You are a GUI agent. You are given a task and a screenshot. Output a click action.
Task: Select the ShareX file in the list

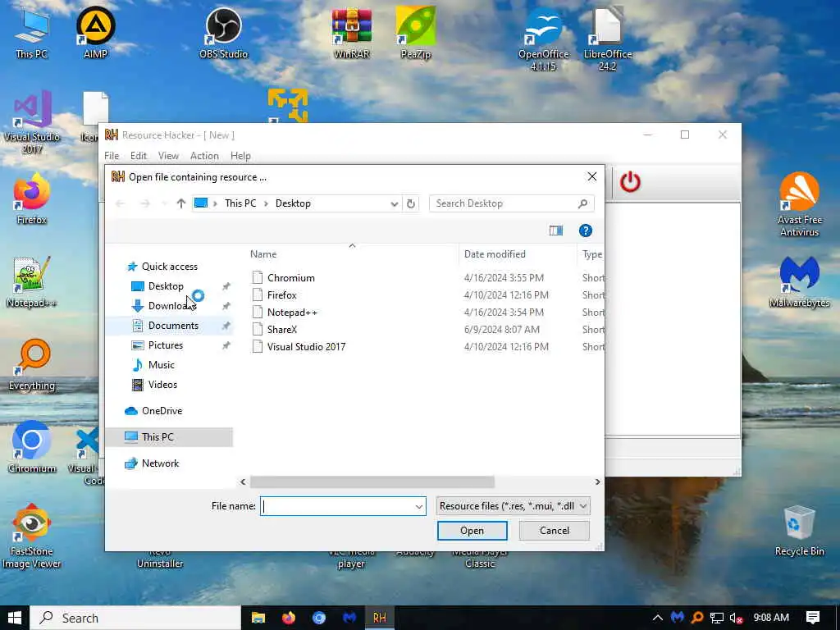tap(282, 330)
